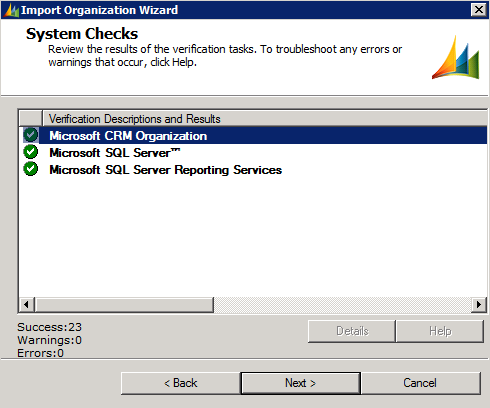Proceed with the Next button
The width and height of the screenshot is (490, 408).
(300, 383)
